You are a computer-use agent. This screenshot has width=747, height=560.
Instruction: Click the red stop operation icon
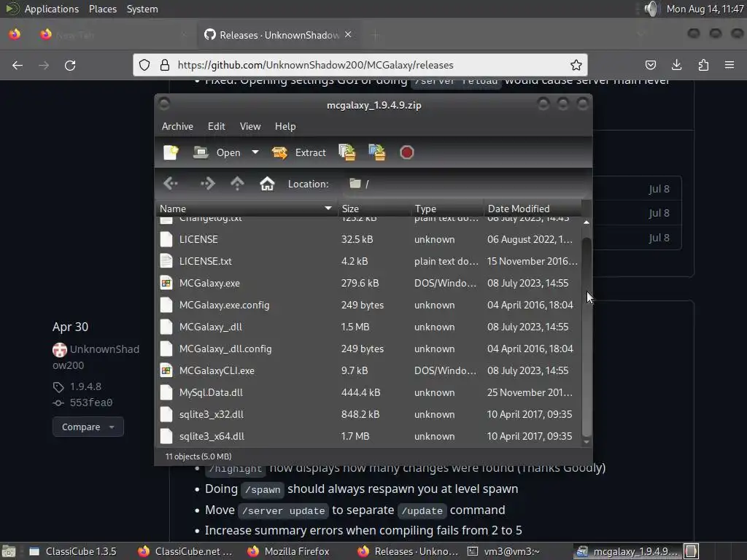coord(406,152)
